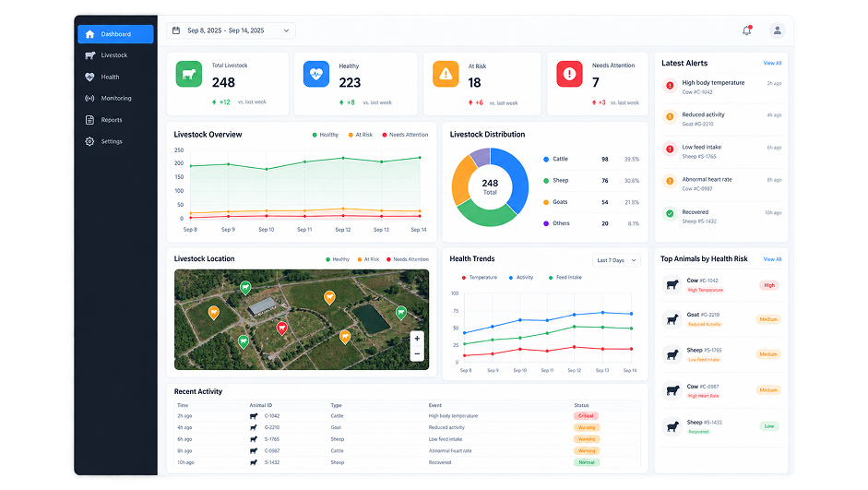Select the red map pin marker
Viewport: 868px width, 490px height.
coord(281,329)
